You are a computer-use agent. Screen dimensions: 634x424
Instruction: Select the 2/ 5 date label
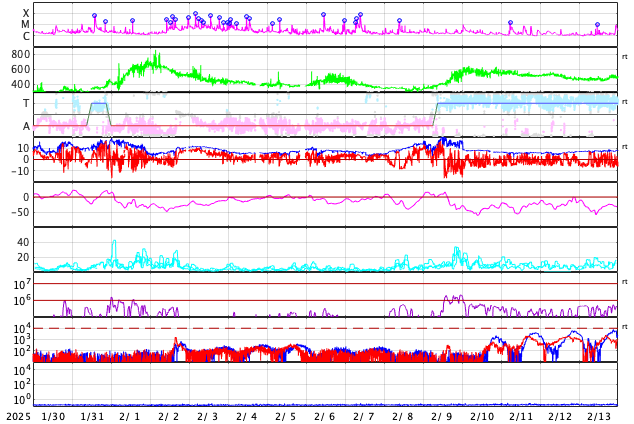point(285,416)
